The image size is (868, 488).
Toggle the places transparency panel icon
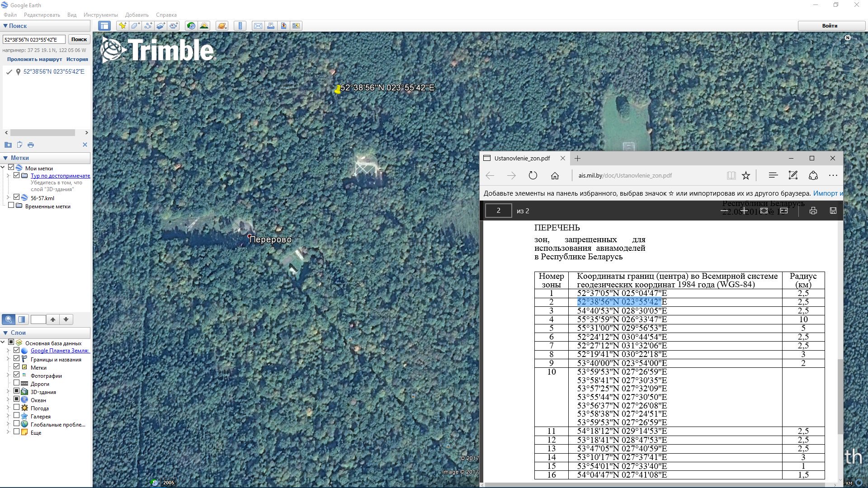(22, 319)
